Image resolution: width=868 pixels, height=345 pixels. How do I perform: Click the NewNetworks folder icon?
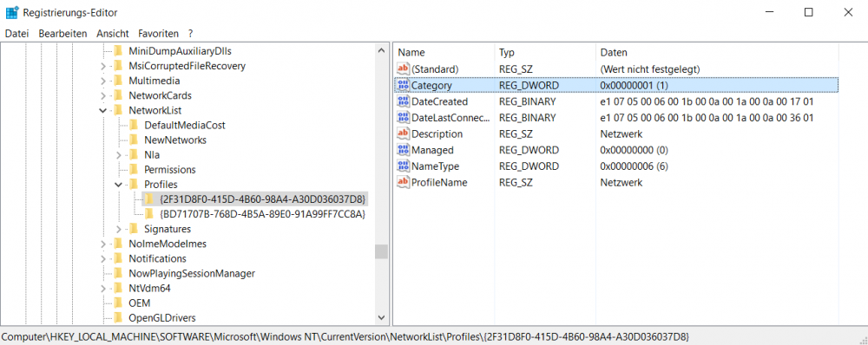click(x=133, y=140)
